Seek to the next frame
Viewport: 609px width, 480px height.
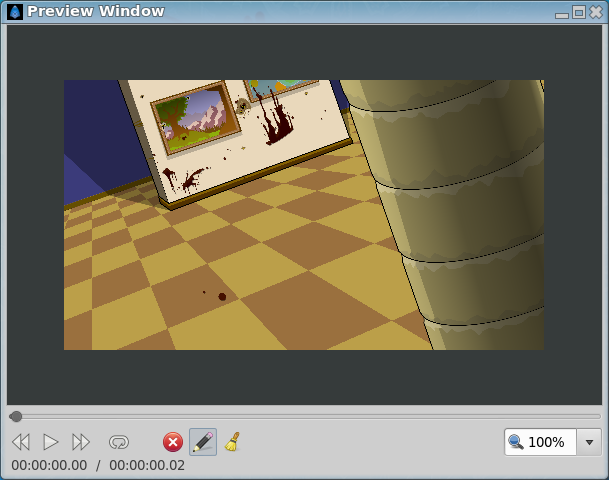point(81,442)
